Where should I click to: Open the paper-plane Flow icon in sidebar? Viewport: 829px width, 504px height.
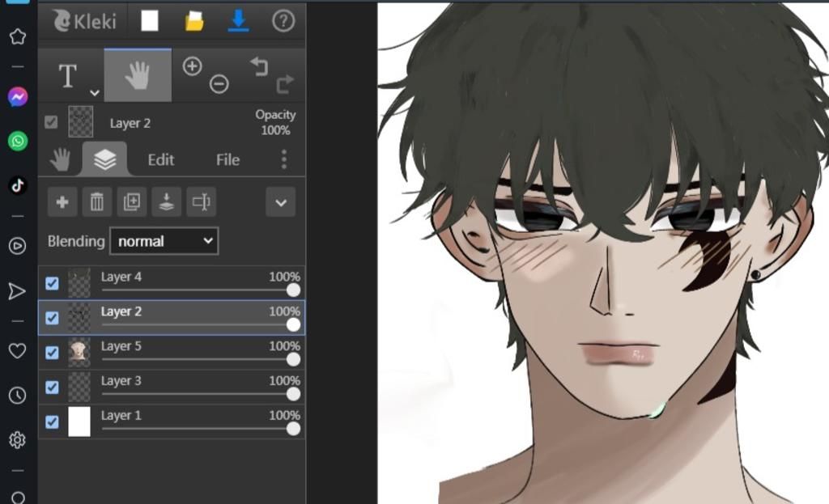pyautogui.click(x=17, y=291)
